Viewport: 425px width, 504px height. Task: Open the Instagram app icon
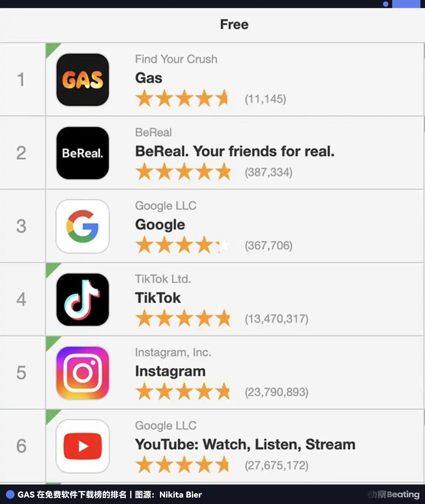83,373
